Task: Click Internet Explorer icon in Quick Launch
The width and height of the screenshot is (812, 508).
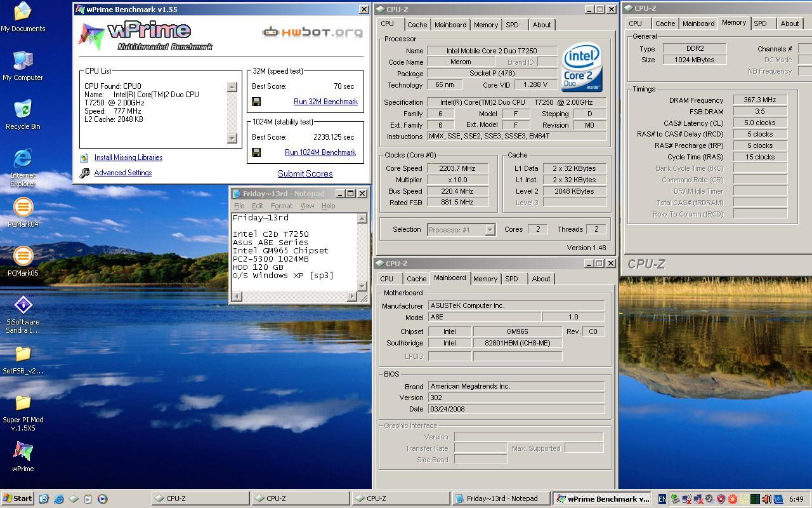Action: (x=58, y=499)
